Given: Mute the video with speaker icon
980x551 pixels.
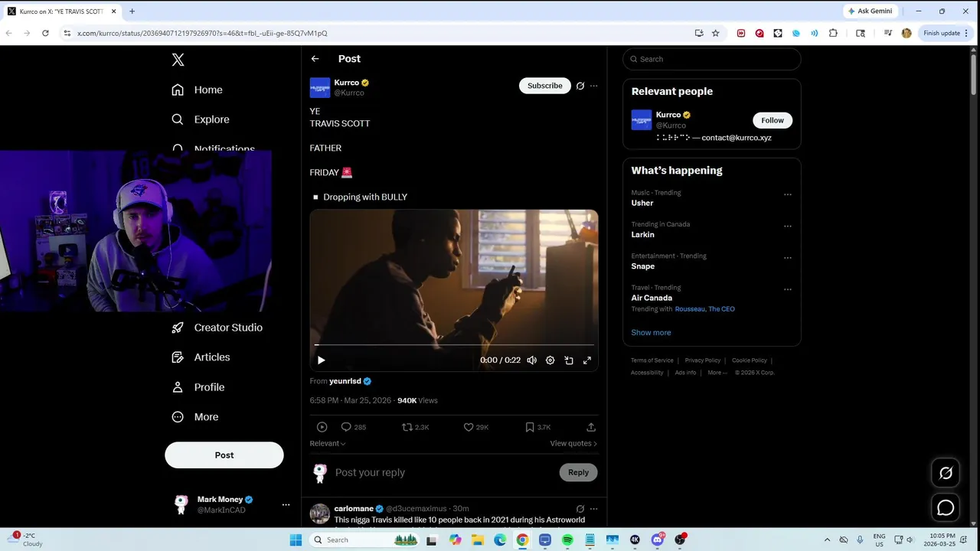Looking at the screenshot, I should tap(531, 360).
